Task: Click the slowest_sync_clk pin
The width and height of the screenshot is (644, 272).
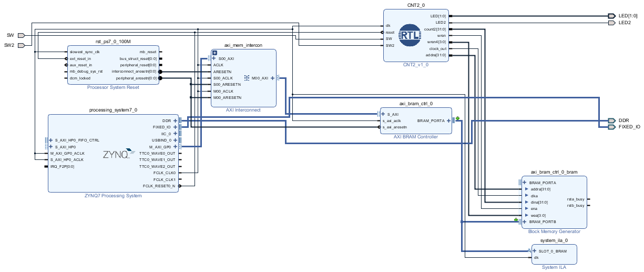Action: (85, 52)
